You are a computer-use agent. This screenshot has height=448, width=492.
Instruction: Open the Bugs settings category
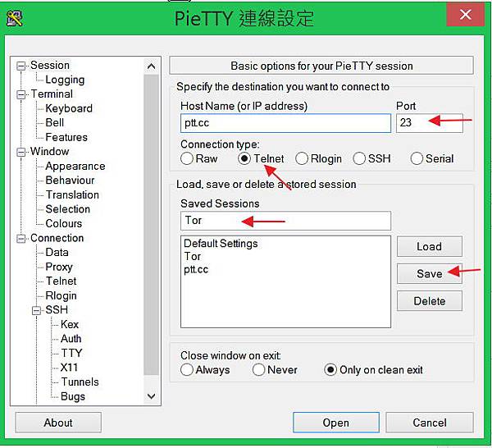tap(73, 396)
